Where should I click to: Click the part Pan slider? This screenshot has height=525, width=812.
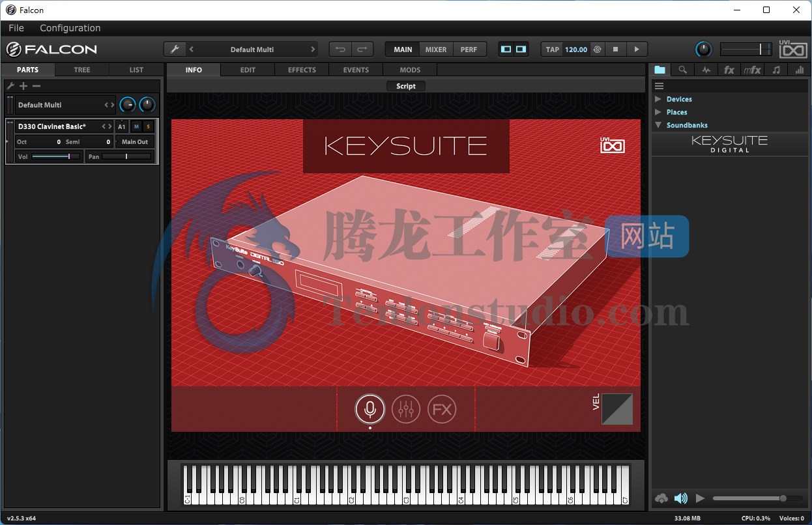[126, 156]
